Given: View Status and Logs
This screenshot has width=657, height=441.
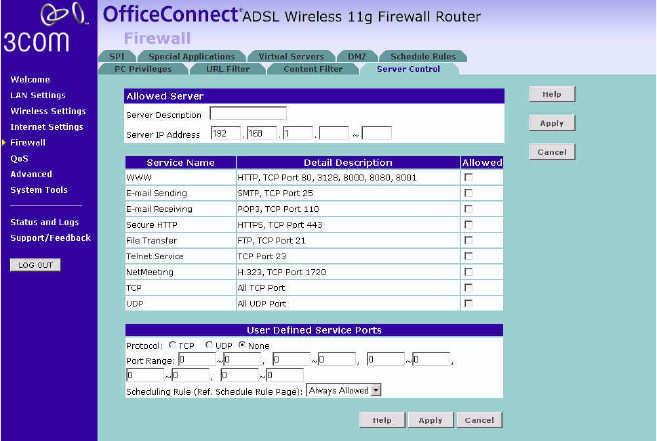Looking at the screenshot, I should click(x=44, y=222).
